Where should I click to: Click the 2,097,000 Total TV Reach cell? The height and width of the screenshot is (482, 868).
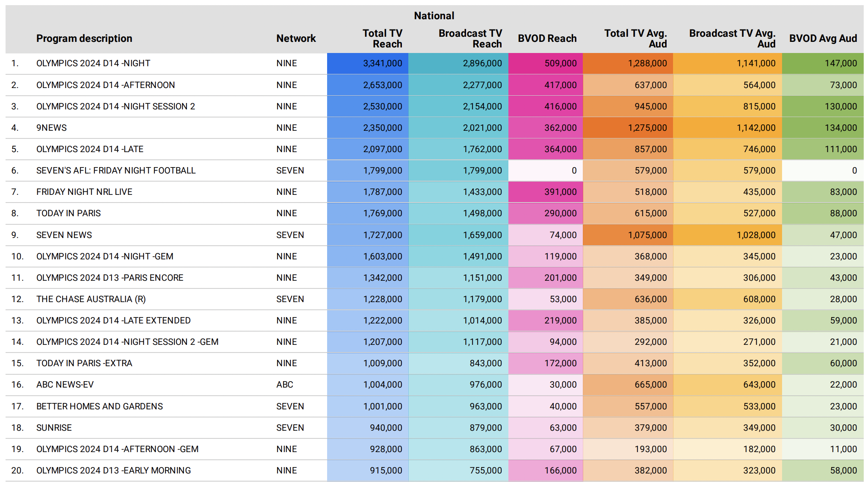[x=368, y=149]
